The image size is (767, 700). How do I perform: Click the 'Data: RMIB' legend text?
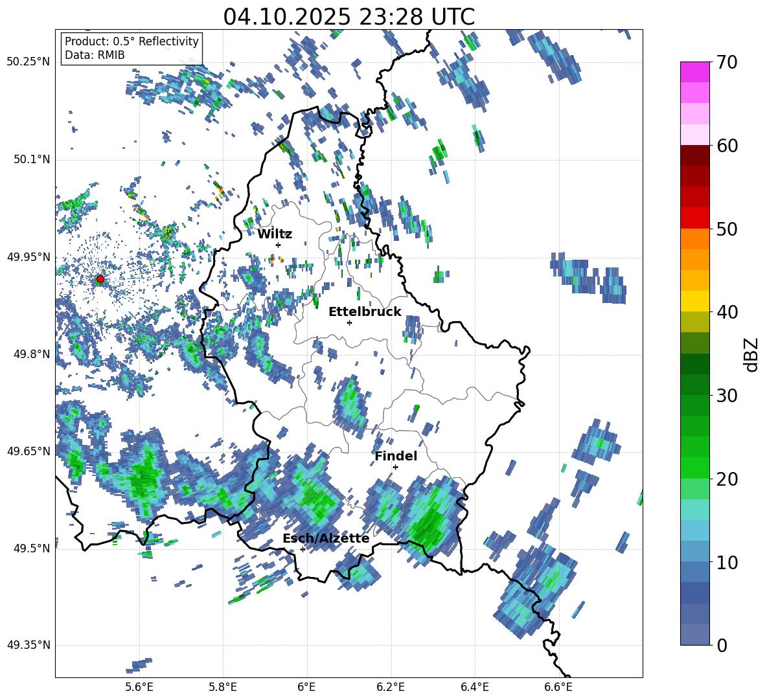pyautogui.click(x=95, y=55)
